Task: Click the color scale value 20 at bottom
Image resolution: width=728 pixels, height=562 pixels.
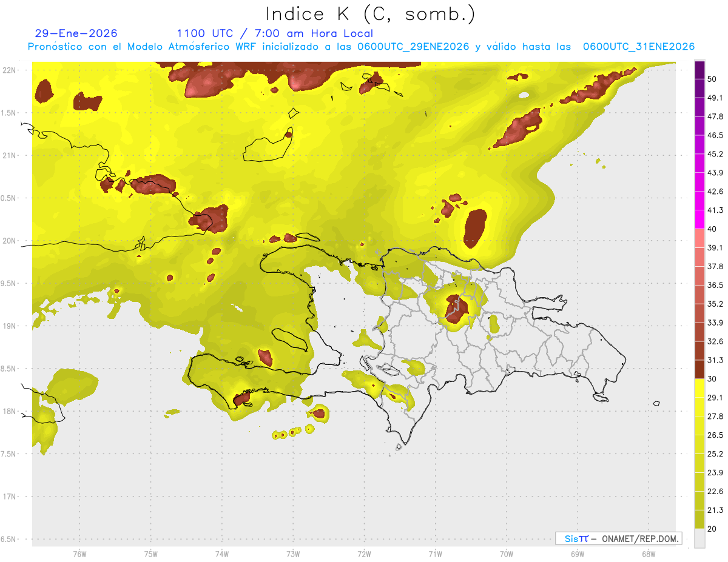Action: tap(712, 529)
